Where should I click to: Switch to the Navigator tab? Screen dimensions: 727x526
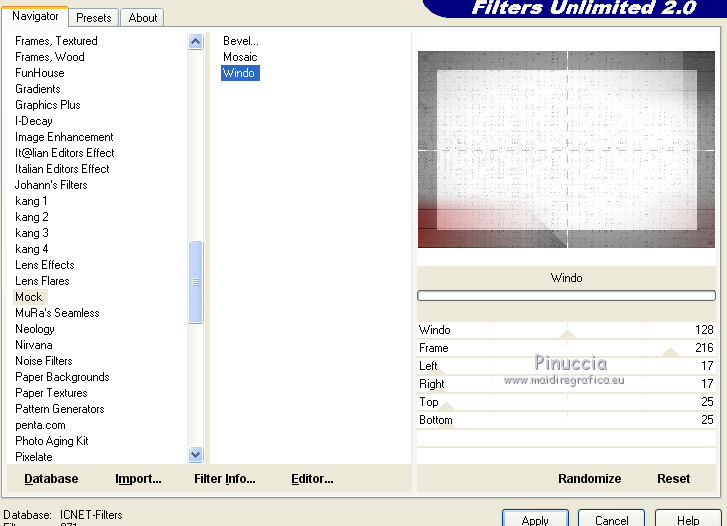[35, 17]
